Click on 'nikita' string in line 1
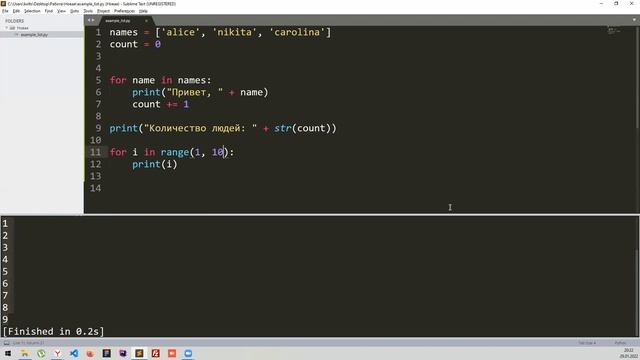640x360 pixels. click(234, 32)
